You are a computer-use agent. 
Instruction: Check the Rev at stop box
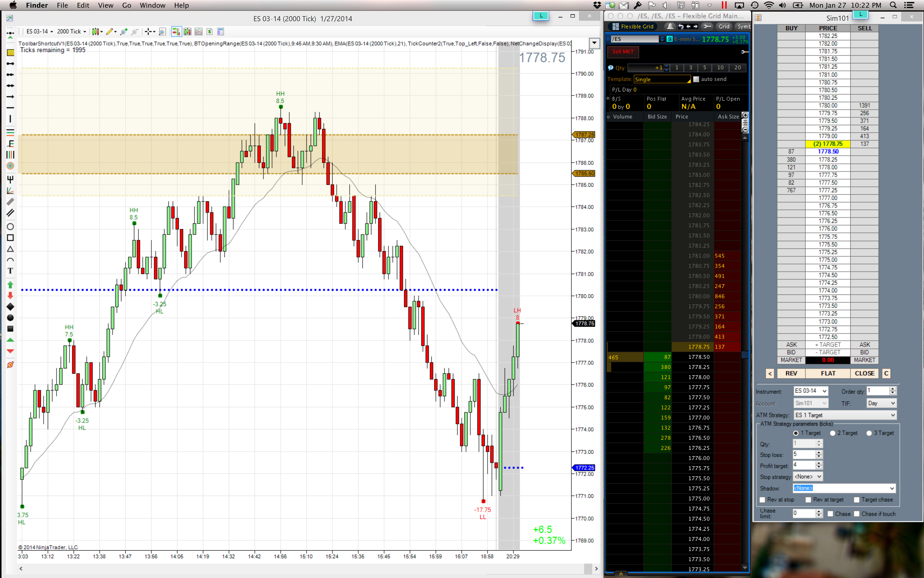tap(763, 500)
